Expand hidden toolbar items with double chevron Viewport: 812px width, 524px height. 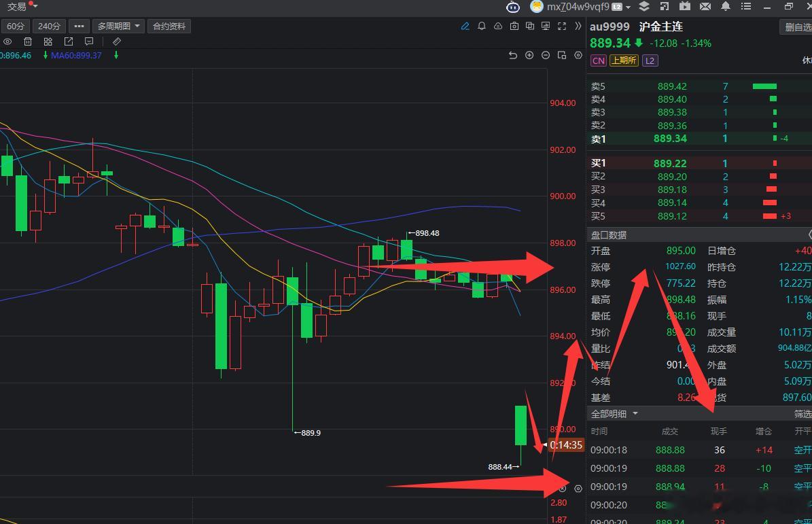578,26
